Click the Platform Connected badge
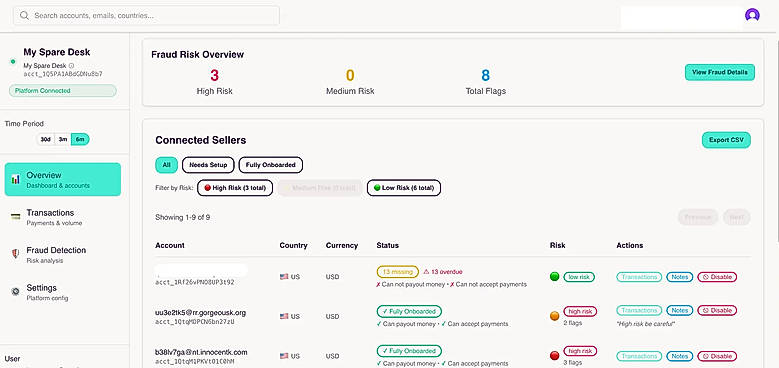 pyautogui.click(x=63, y=91)
